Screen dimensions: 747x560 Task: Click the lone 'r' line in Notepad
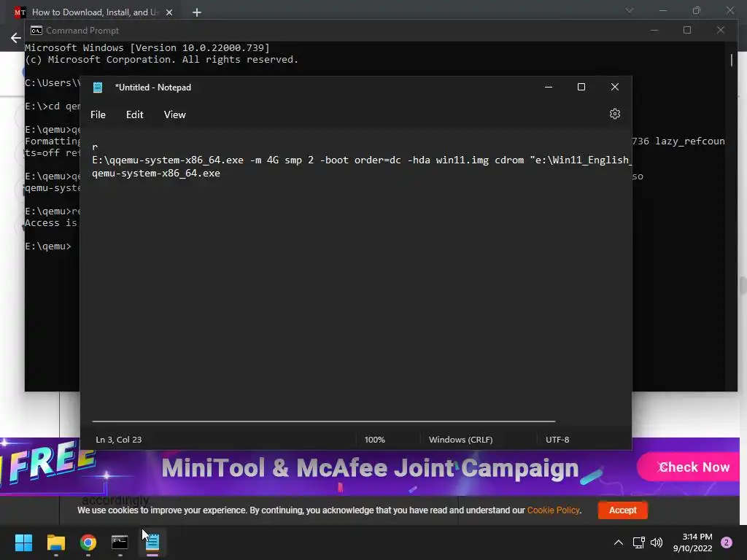click(95, 147)
